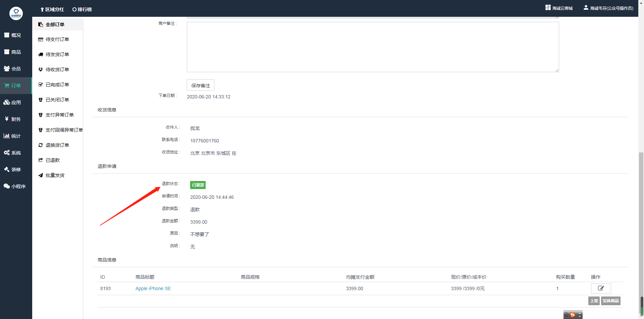Click 排行榜 circle icon in top nav
Screen dimensions: 644x319
pos(74,9)
